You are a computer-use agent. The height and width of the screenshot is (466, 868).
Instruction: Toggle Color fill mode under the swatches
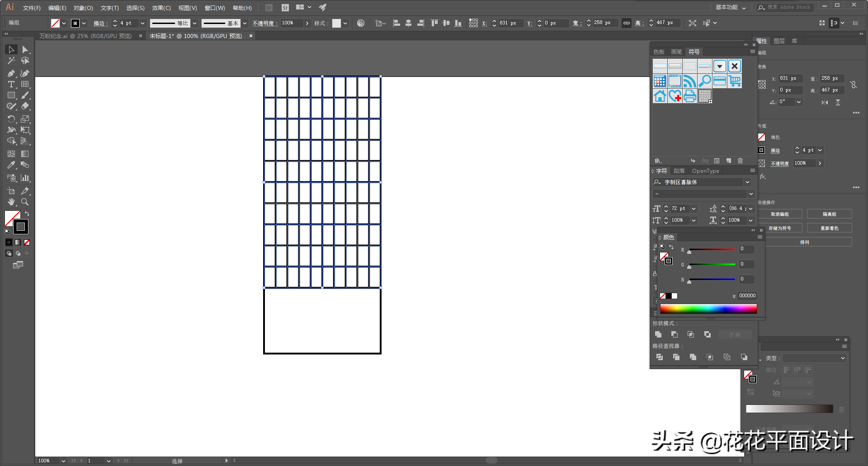(x=9, y=243)
